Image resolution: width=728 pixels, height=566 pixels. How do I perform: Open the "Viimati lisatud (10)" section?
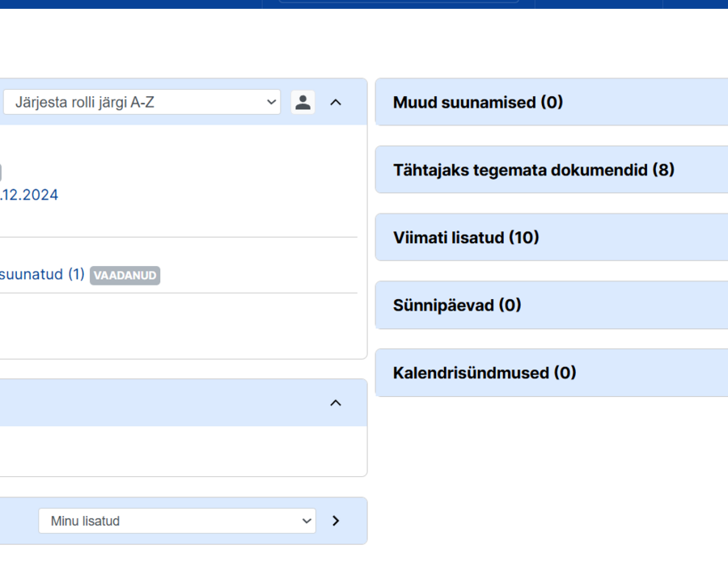[x=552, y=238]
